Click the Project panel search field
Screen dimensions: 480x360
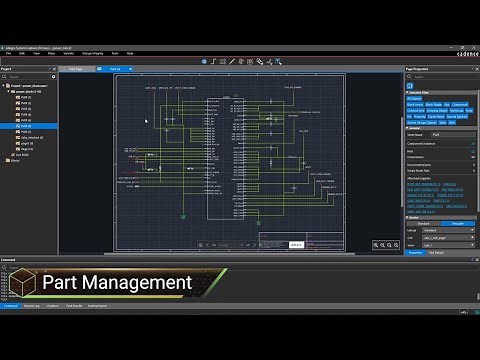coord(29,77)
